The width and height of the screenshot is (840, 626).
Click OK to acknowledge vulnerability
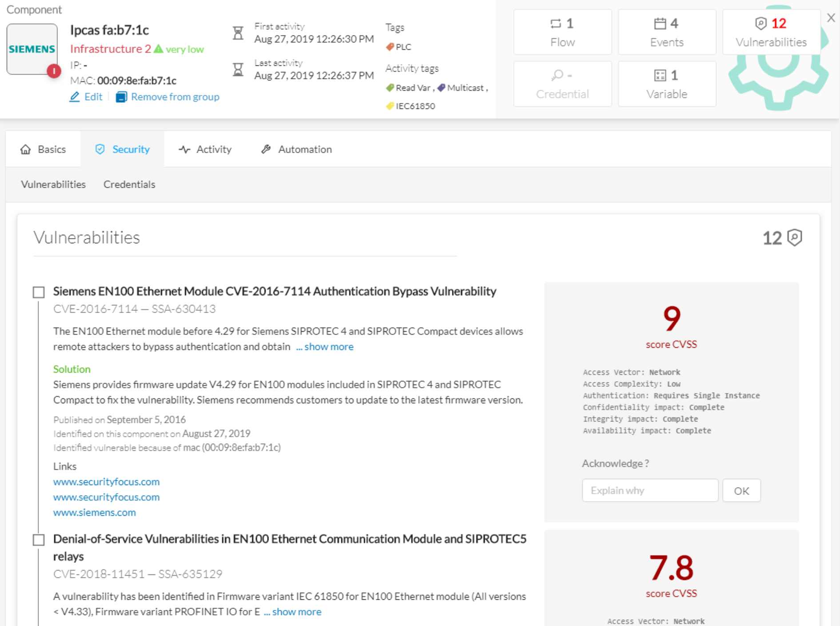coord(741,490)
